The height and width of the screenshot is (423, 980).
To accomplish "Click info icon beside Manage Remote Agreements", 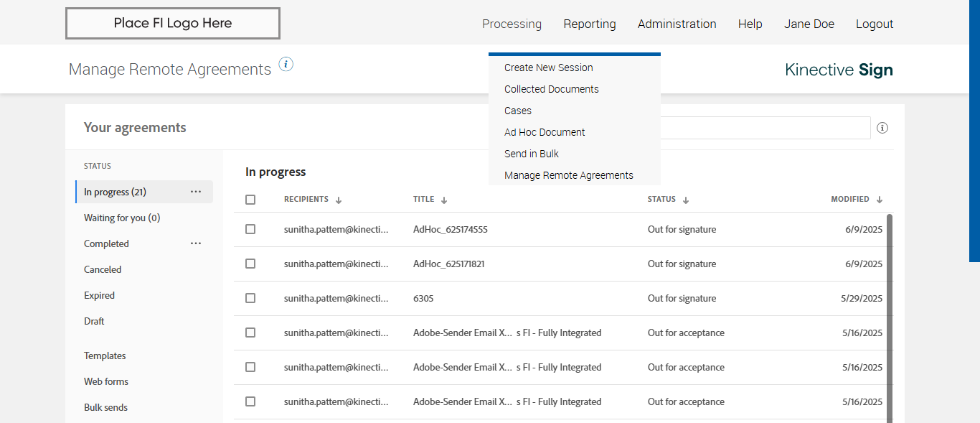I will click(286, 65).
